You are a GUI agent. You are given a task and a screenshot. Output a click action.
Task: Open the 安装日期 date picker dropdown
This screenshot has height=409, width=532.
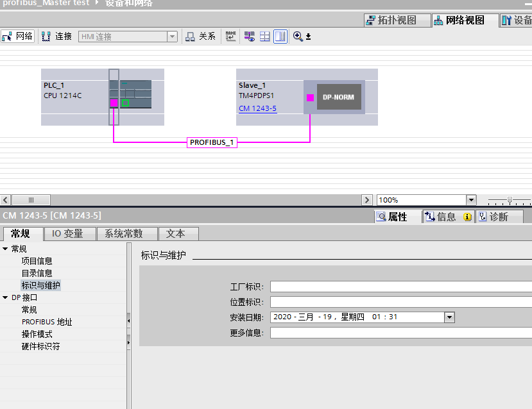[x=449, y=317]
